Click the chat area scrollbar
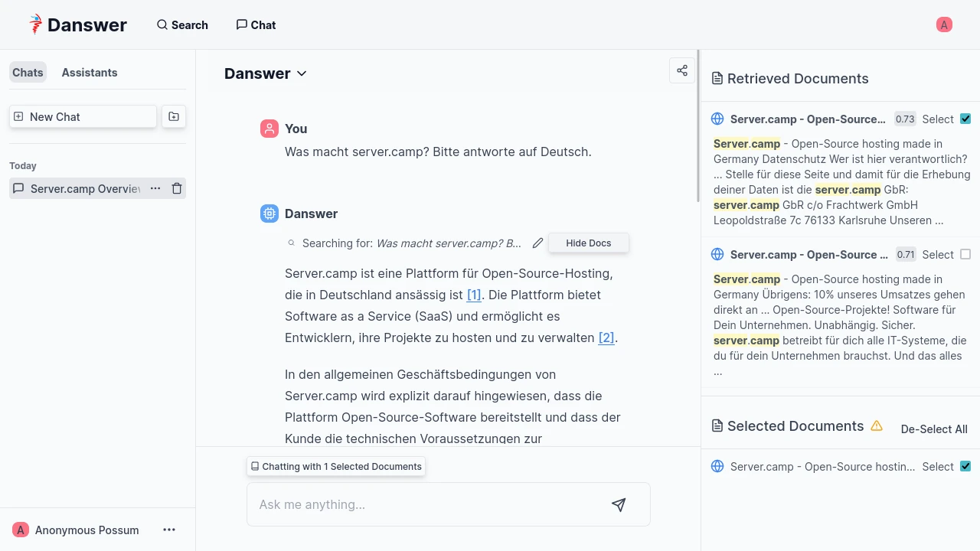 tap(697, 126)
